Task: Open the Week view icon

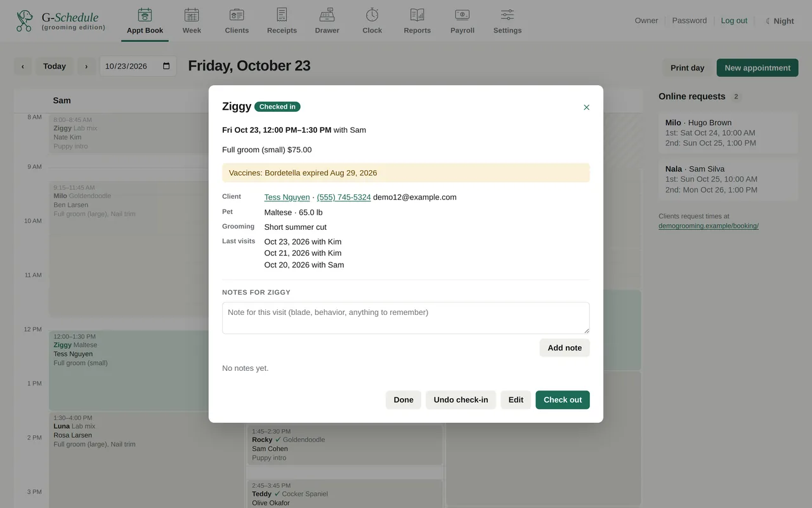Action: pyautogui.click(x=192, y=15)
